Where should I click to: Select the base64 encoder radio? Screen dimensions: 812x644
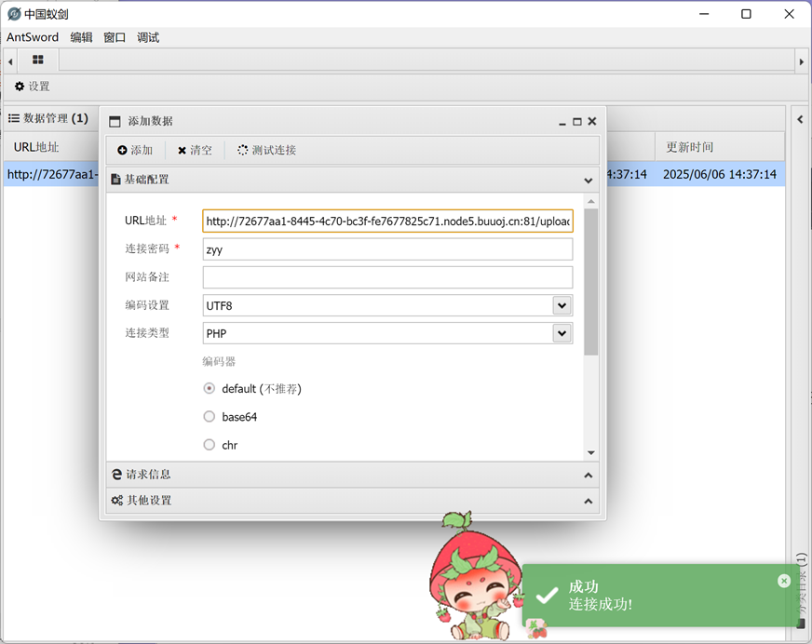tap(210, 416)
